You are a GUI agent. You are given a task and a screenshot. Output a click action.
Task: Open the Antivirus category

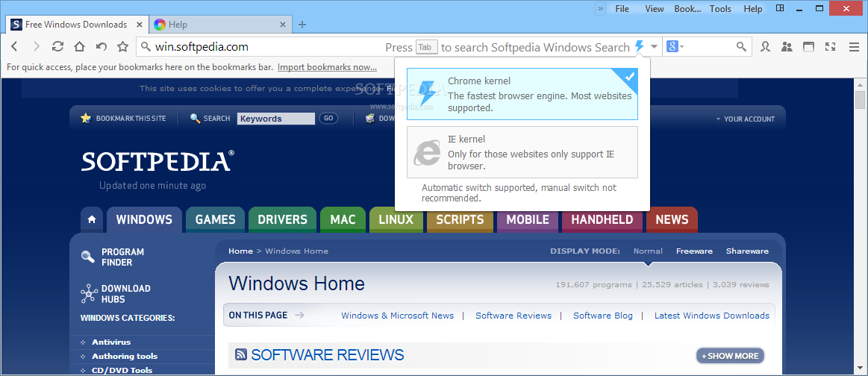[111, 342]
